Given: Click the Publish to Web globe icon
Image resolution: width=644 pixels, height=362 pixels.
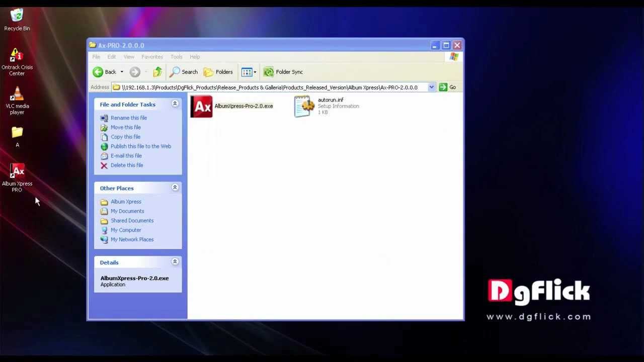Looking at the screenshot, I should click(104, 146).
